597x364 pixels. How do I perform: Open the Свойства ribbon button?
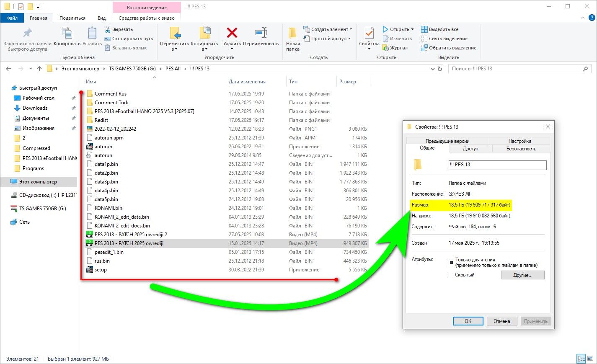(369, 38)
